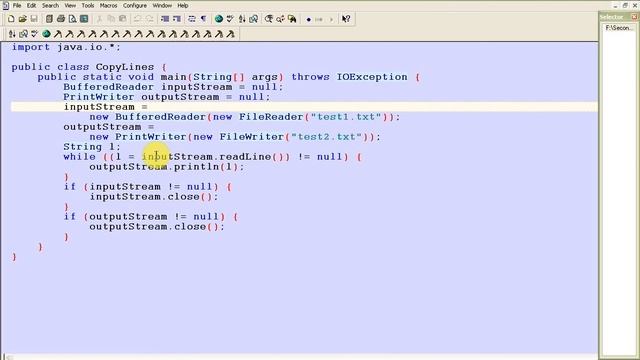Image resolution: width=640 pixels, height=360 pixels.
Task: Click the Indent (indent right) toolbar icon
Action: point(176,19)
